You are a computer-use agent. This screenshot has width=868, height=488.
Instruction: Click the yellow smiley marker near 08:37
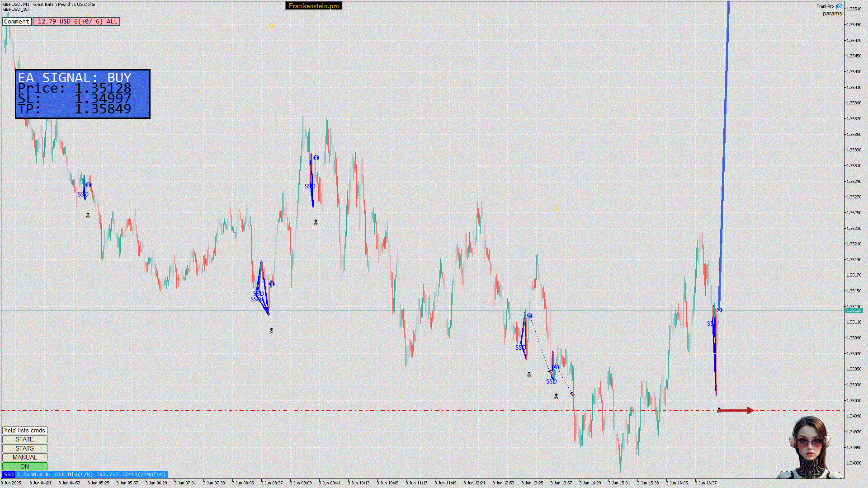(271, 25)
